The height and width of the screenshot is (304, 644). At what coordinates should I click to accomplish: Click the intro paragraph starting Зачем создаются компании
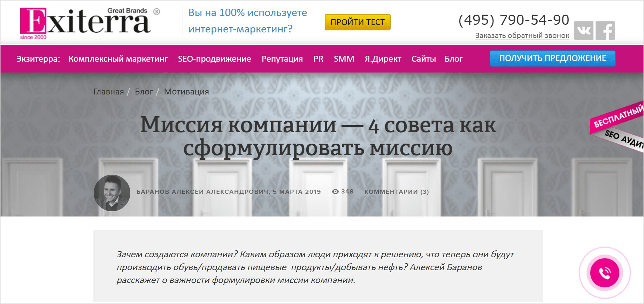315,267
